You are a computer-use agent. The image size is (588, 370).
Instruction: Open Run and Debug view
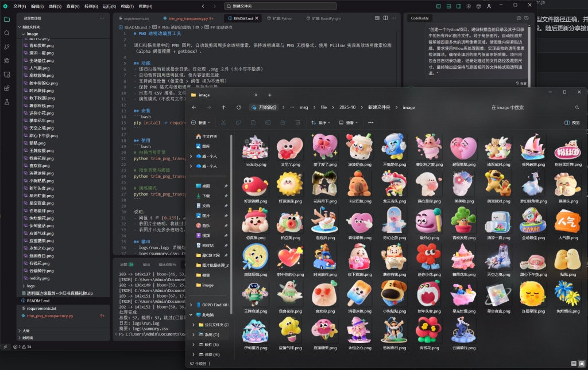[x=7, y=60]
